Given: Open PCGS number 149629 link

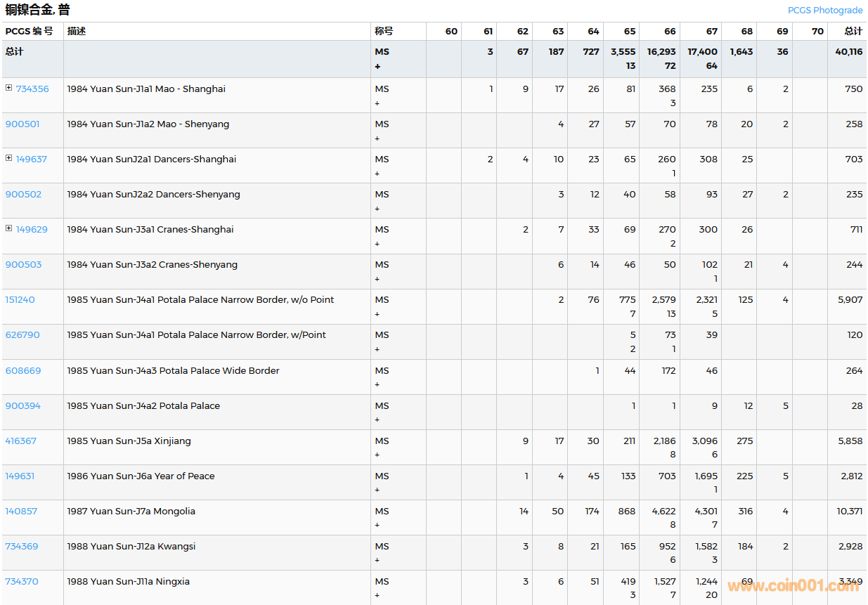Looking at the screenshot, I should point(32,230).
